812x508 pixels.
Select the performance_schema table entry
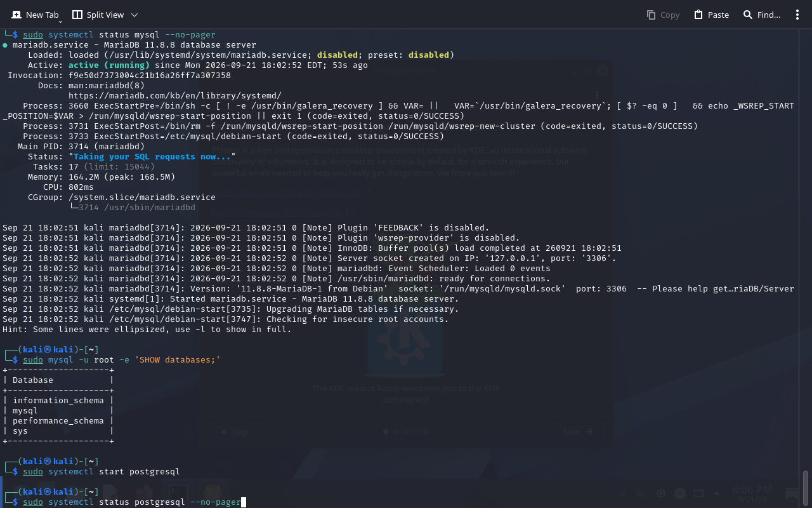pyautogui.click(x=58, y=421)
